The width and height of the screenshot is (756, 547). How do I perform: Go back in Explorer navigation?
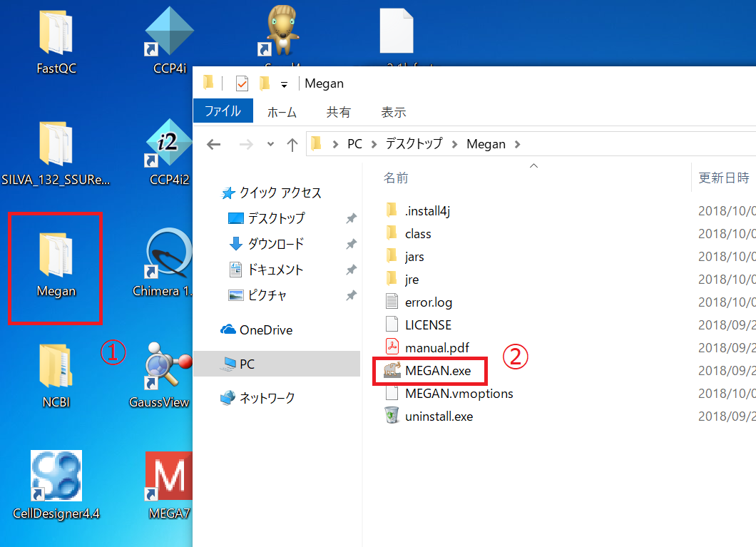click(213, 144)
